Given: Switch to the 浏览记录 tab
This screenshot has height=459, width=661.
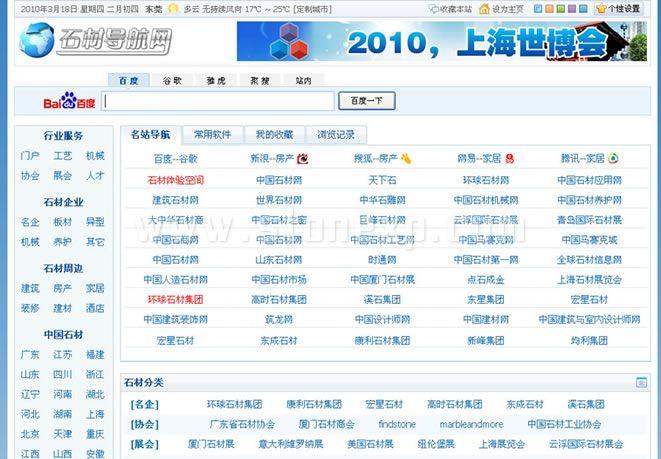Looking at the screenshot, I should (336, 135).
